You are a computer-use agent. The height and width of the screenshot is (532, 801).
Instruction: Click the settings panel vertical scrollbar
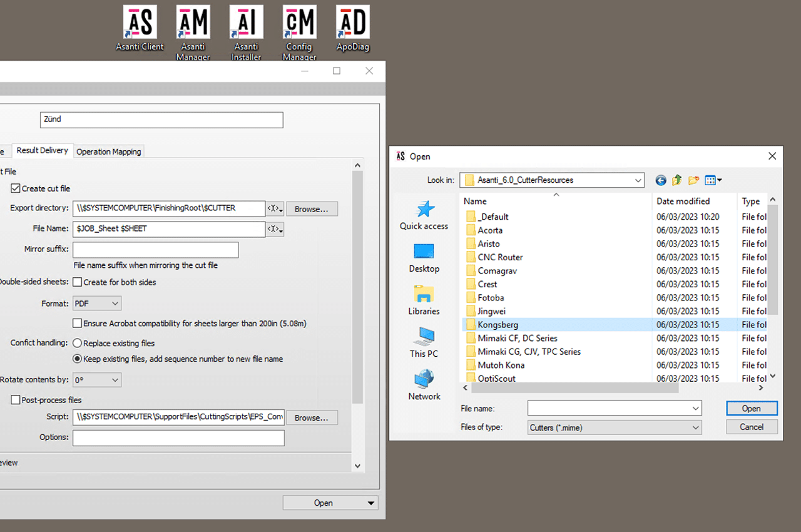point(357,288)
